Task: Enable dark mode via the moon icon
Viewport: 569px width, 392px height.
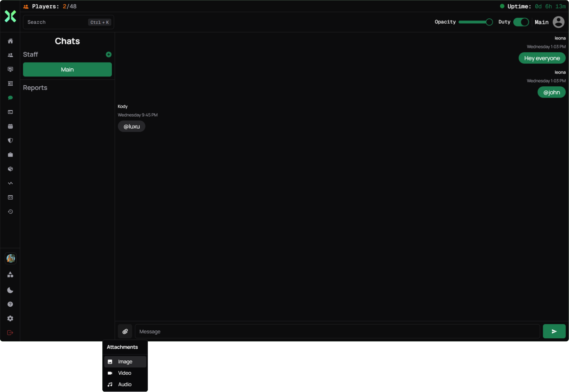Action: (10, 290)
